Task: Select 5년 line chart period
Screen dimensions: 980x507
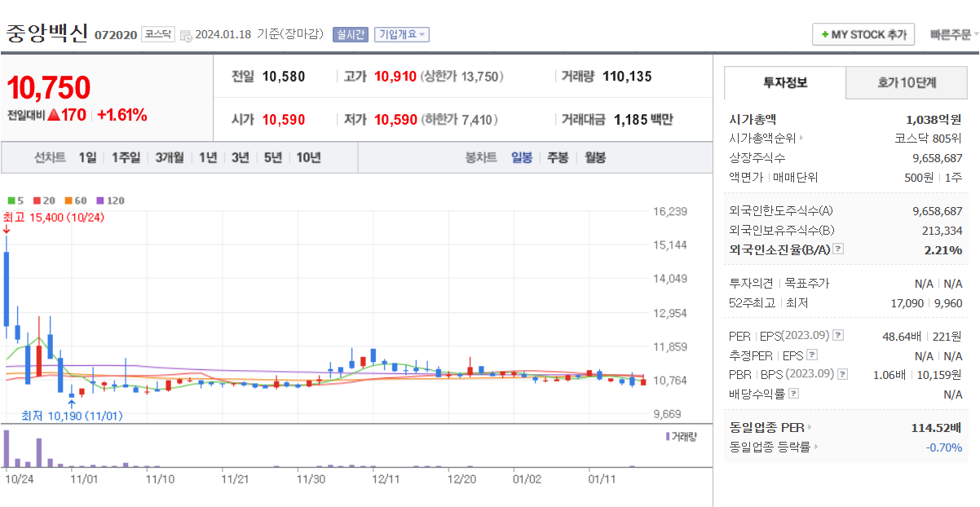Action: pyautogui.click(x=273, y=158)
